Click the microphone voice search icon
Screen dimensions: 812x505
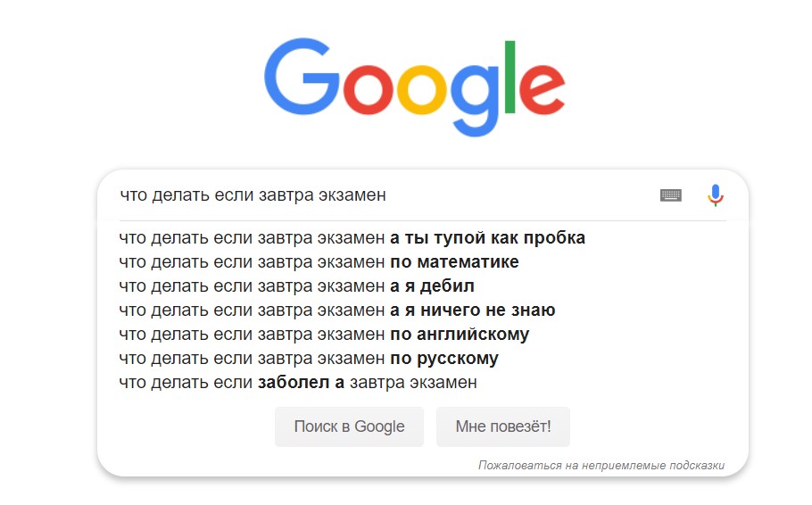(x=715, y=195)
